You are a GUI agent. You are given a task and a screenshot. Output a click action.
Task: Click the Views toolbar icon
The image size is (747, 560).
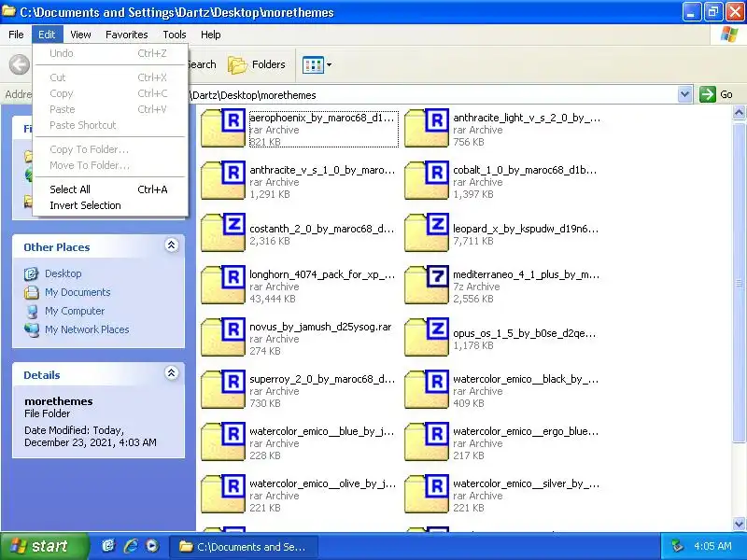[313, 64]
